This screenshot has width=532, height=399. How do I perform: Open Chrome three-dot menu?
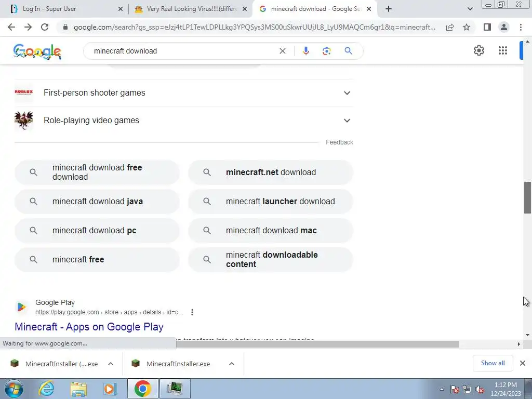pos(521,27)
